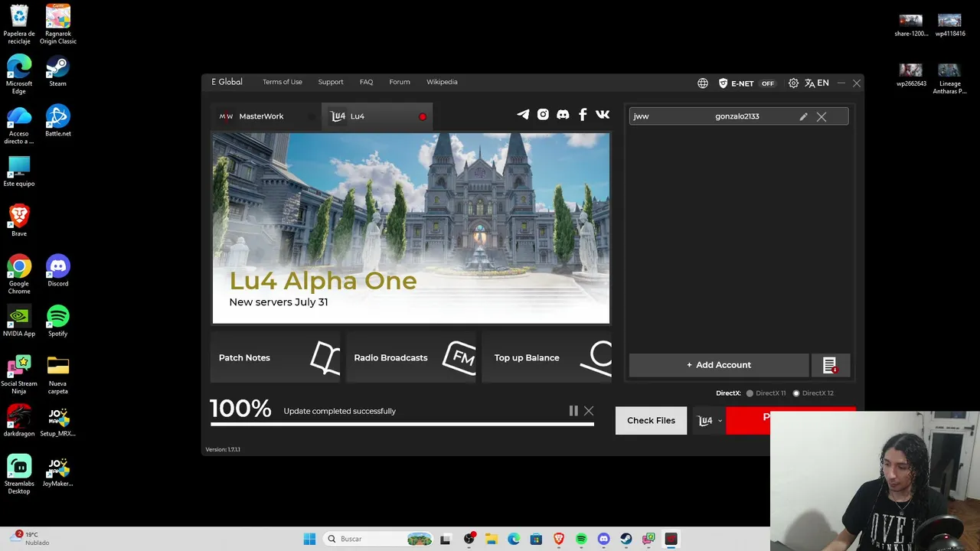Image resolution: width=980 pixels, height=551 pixels.
Task: Open Battle.net desktop shortcut
Action: [x=58, y=121]
